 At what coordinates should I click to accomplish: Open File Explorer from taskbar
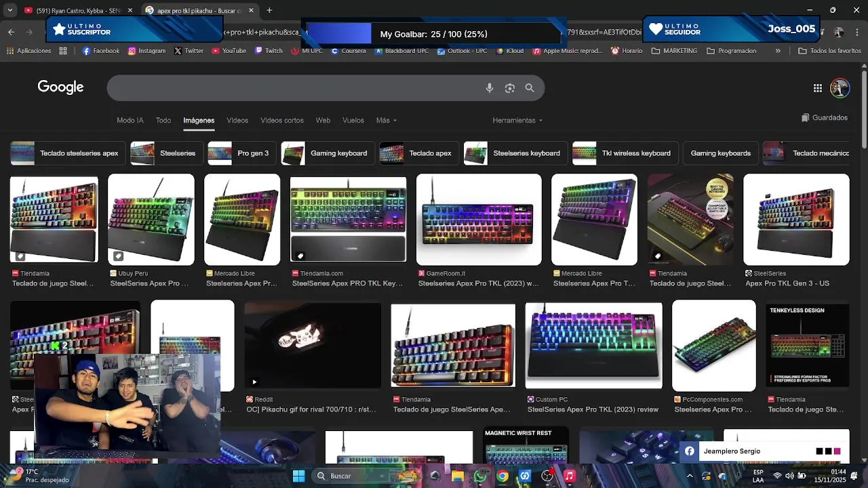point(458,476)
